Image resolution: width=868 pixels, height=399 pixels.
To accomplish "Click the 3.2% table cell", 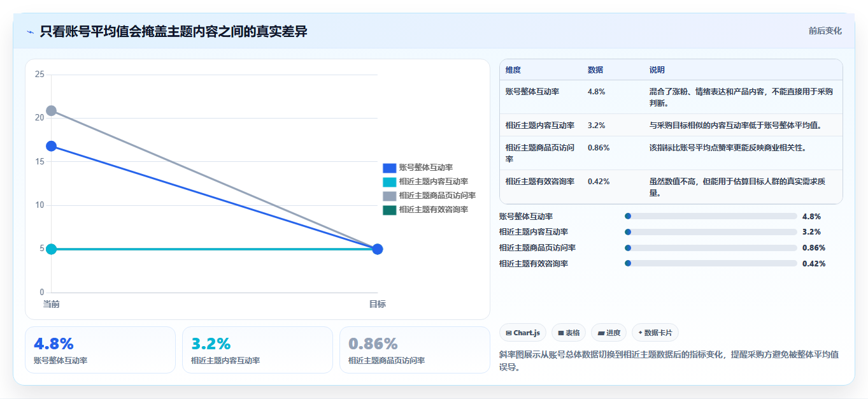I will click(597, 126).
